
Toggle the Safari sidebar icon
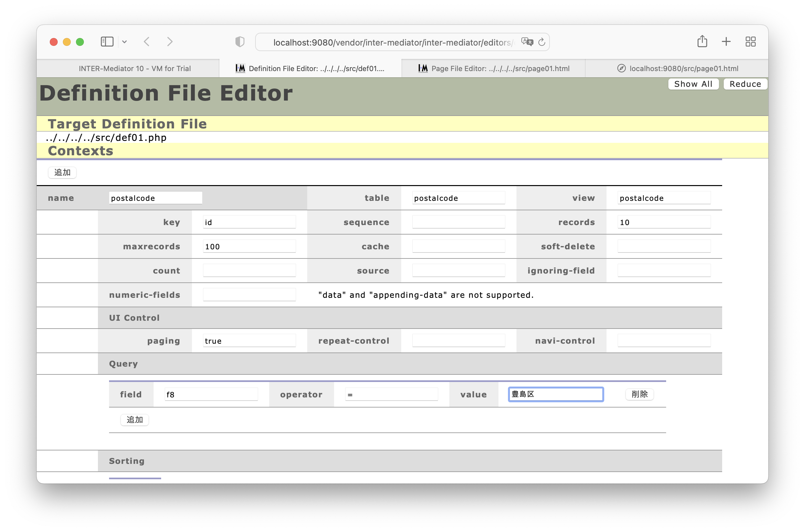pyautogui.click(x=107, y=42)
